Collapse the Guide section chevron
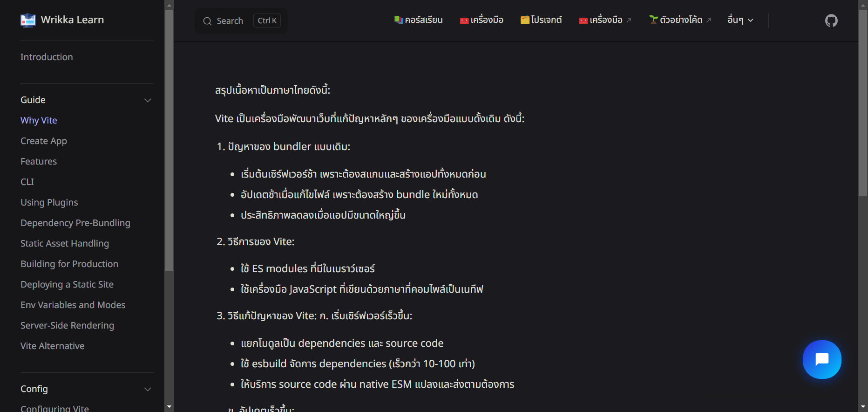Viewport: 868px width, 412px height. point(148,100)
